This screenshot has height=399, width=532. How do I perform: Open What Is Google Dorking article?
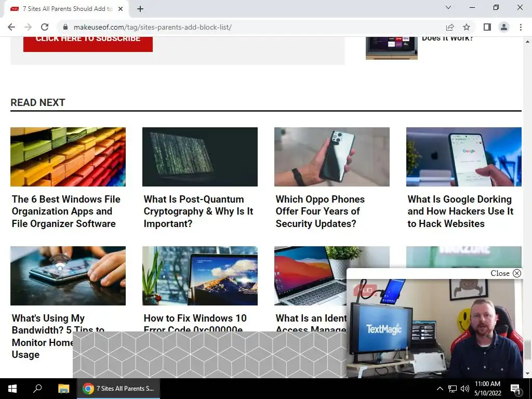click(x=460, y=211)
